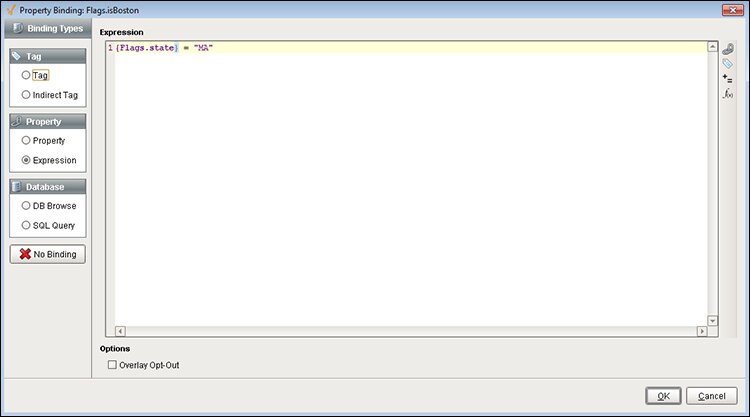The height and width of the screenshot is (417, 750).
Task: Click the "MA" string in expression
Action: pyautogui.click(x=203, y=48)
